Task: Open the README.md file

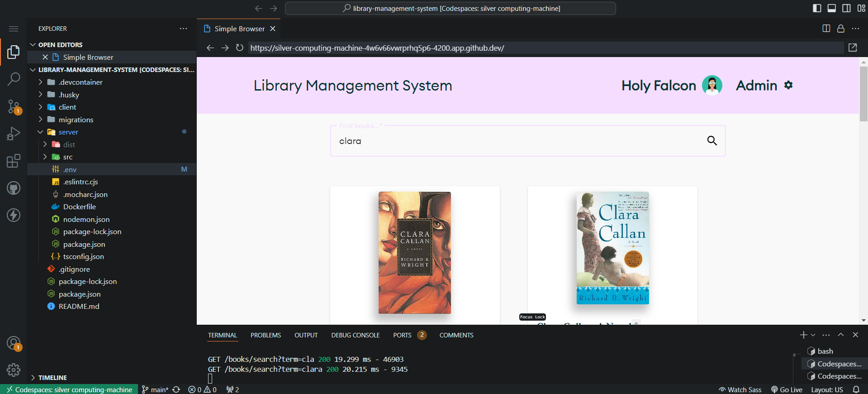Action: click(79, 307)
